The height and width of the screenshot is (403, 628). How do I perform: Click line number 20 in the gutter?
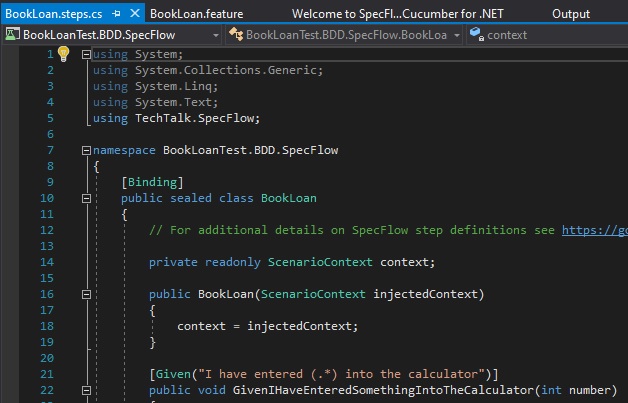[47, 358]
